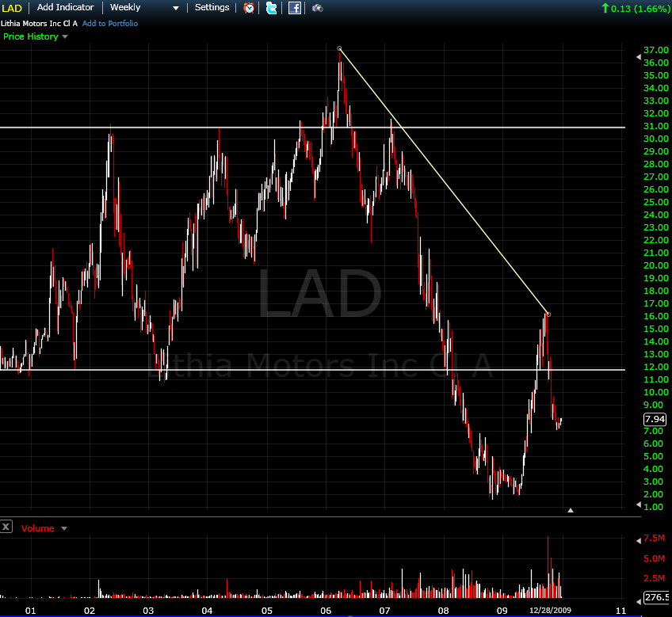672x617 pixels.
Task: Select the trendline's lower endpoint handle near 16.00
Action: click(x=548, y=314)
